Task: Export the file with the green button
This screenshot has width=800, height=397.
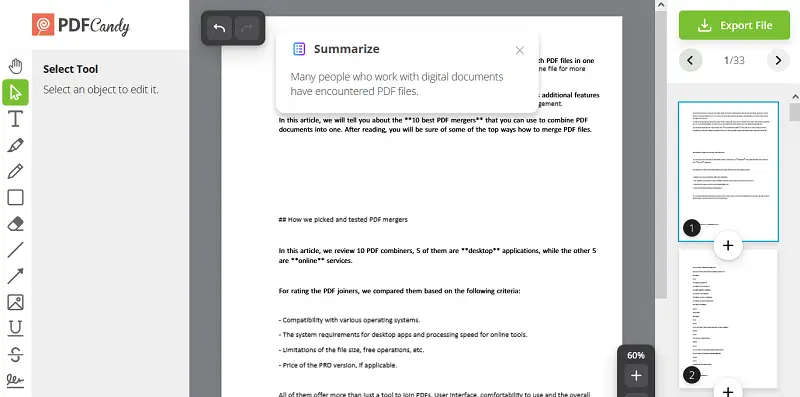Action: click(x=734, y=25)
